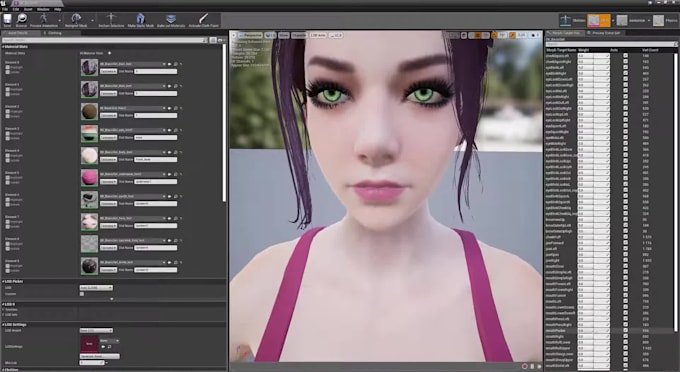Select the highlighted Mesh editor mode
The width and height of the screenshot is (680, 372).
599,20
